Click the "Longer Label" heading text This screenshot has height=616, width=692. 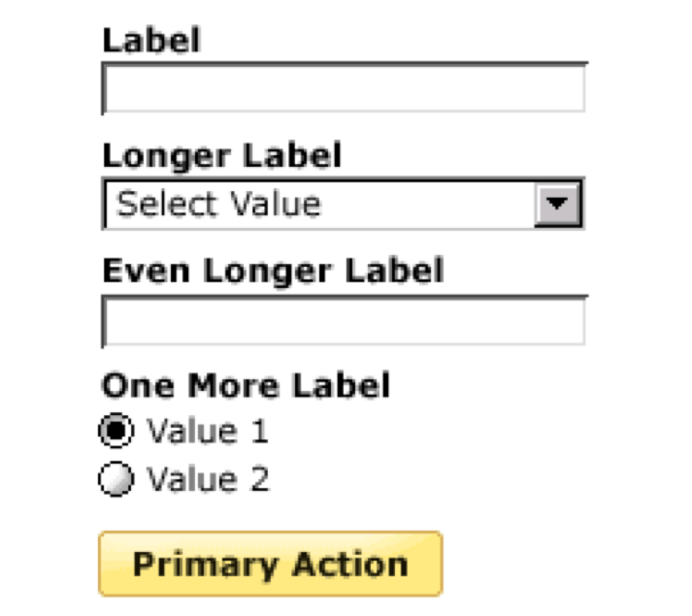click(222, 155)
